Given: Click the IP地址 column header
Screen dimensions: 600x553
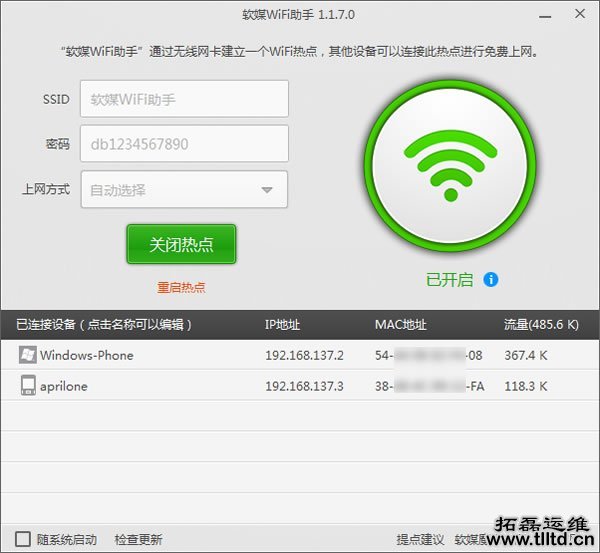Looking at the screenshot, I should pyautogui.click(x=282, y=325).
